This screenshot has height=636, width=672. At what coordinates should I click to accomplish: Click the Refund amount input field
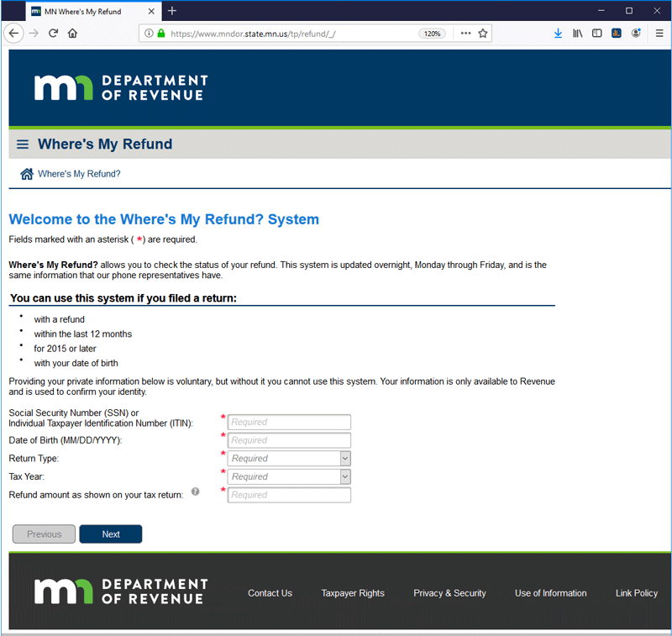(289, 495)
